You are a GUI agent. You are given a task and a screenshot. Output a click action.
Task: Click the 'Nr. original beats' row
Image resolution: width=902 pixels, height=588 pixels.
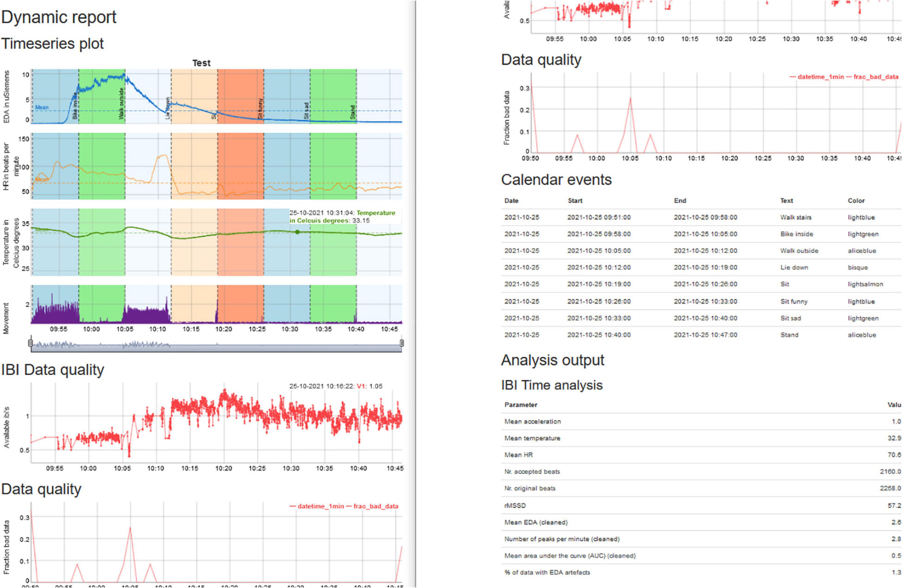point(701,488)
